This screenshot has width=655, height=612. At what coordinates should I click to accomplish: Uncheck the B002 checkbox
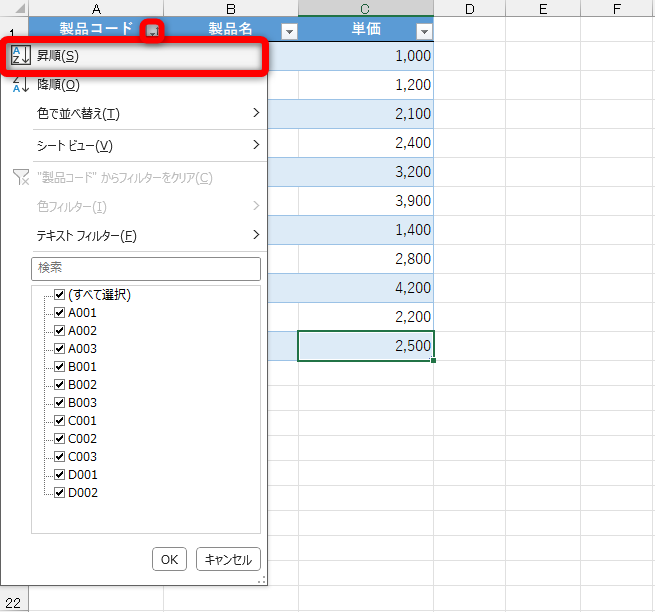[x=59, y=384]
